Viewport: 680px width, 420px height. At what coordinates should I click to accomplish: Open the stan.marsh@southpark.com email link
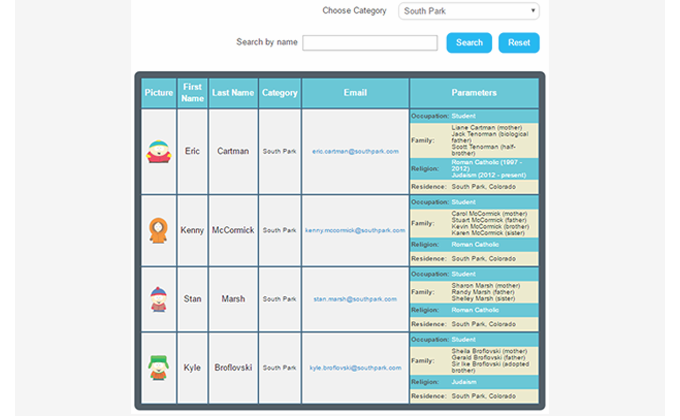(x=355, y=299)
